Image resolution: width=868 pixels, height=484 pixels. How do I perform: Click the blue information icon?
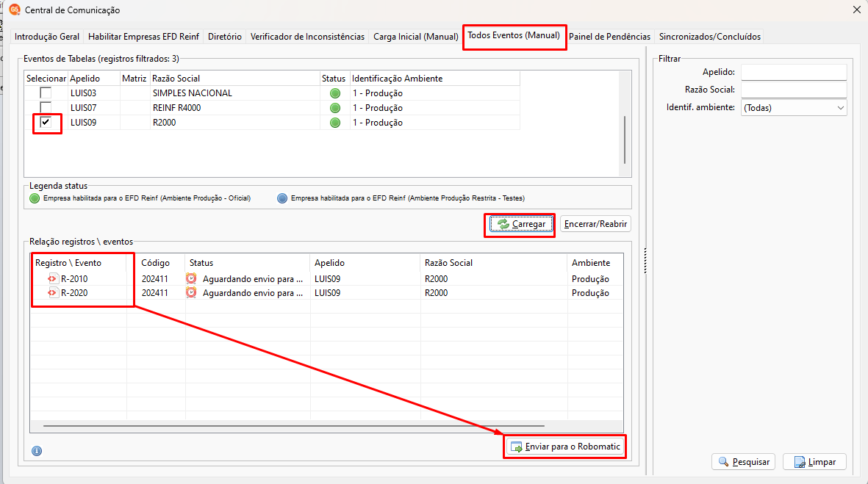click(37, 451)
